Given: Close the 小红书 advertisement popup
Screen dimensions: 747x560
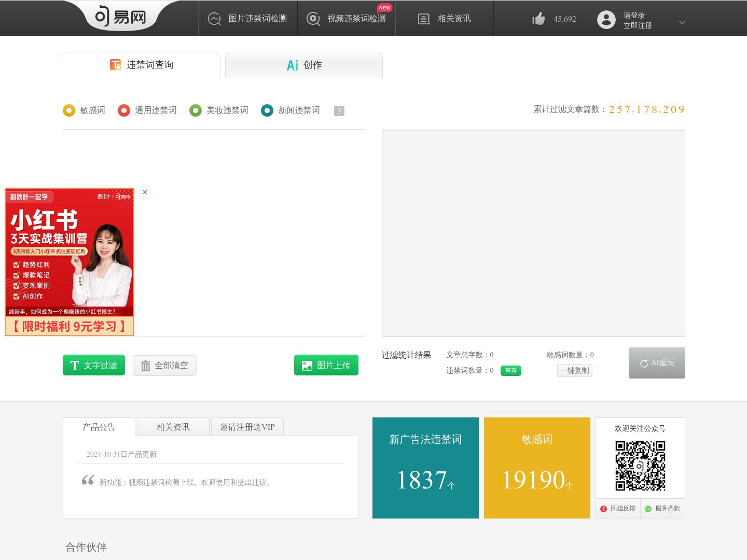Looking at the screenshot, I should coord(145,192).
